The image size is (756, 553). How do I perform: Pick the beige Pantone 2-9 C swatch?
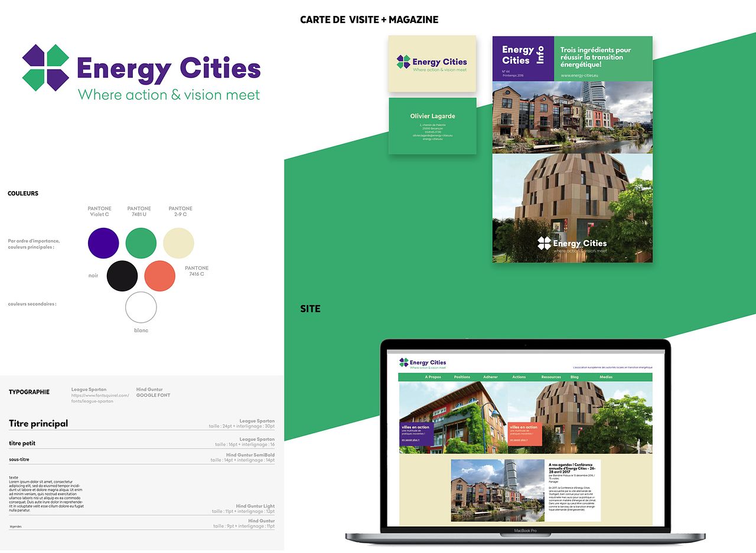click(178, 243)
